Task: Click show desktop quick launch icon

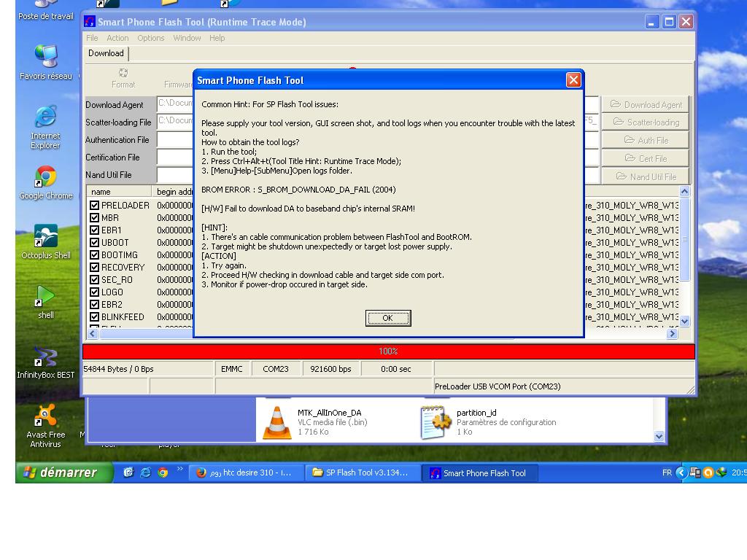Action: (x=128, y=472)
